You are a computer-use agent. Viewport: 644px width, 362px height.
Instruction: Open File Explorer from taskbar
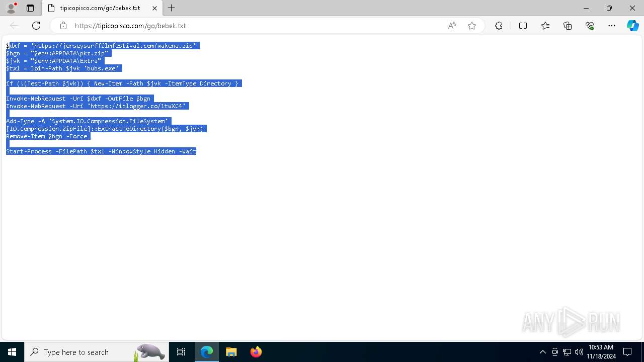tap(231, 352)
